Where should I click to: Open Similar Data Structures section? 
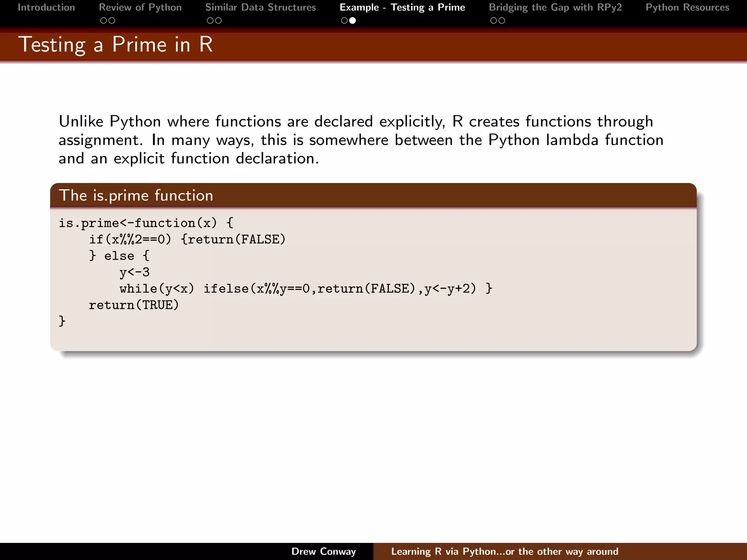click(x=260, y=8)
